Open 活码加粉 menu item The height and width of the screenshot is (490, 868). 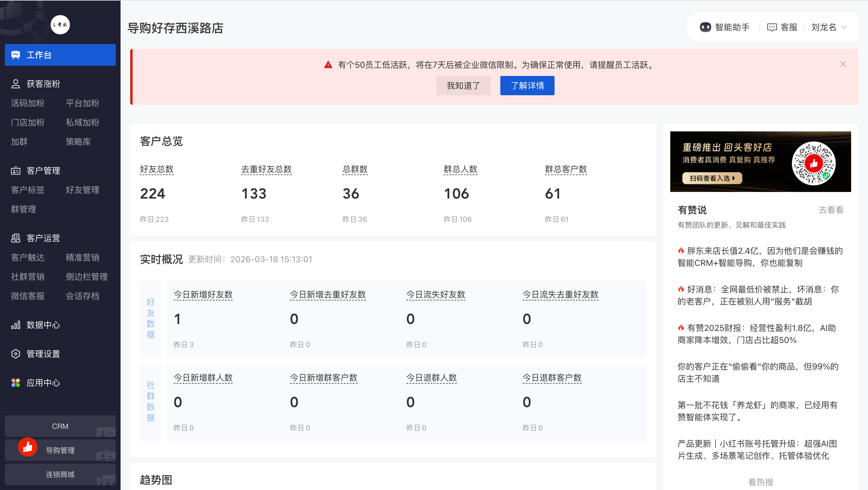(28, 103)
